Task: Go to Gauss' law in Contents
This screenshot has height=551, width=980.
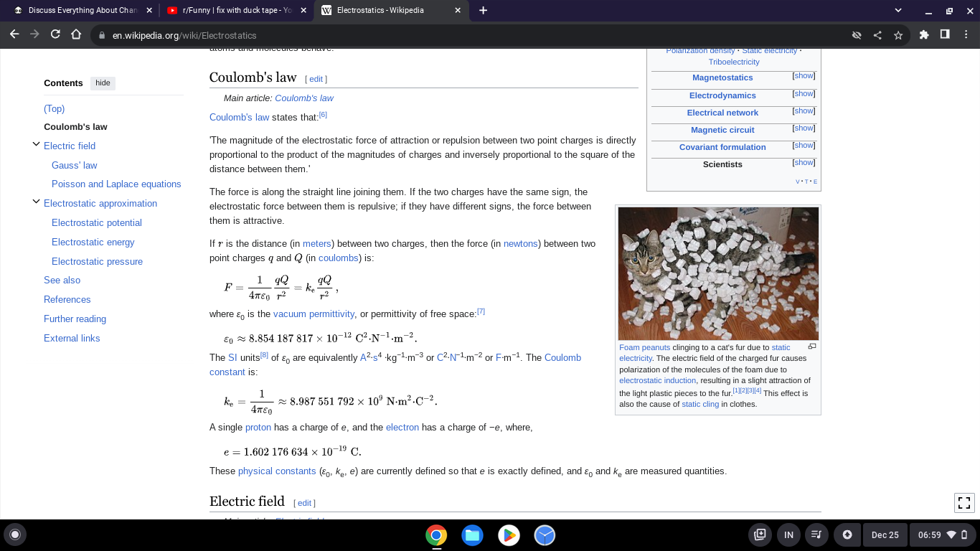Action: 75,165
